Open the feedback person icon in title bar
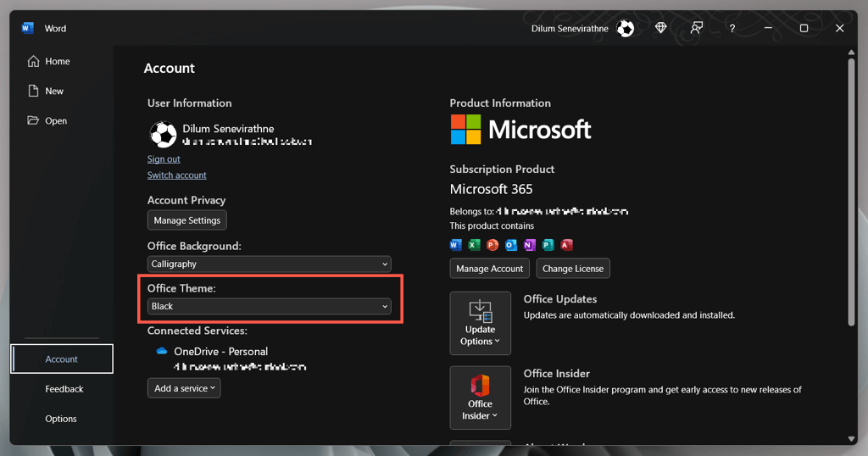868x456 pixels. pos(696,28)
